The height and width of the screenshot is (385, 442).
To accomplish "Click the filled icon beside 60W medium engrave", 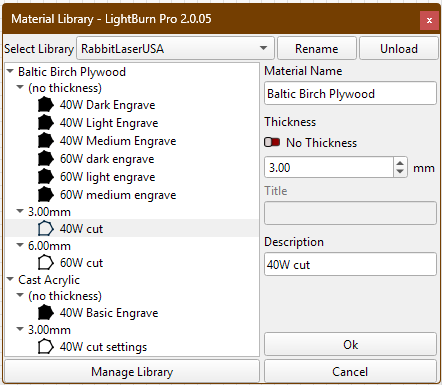I will (x=46, y=195).
